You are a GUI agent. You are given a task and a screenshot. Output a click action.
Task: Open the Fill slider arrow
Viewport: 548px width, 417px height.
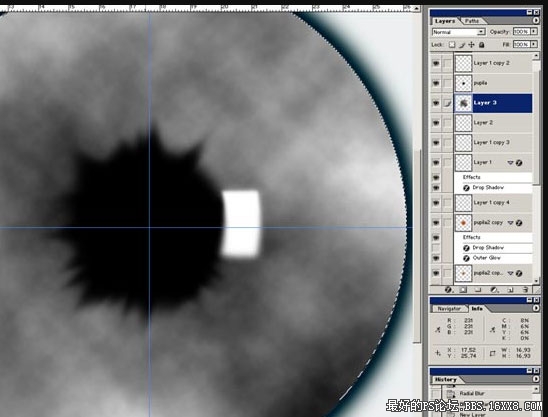(534, 44)
